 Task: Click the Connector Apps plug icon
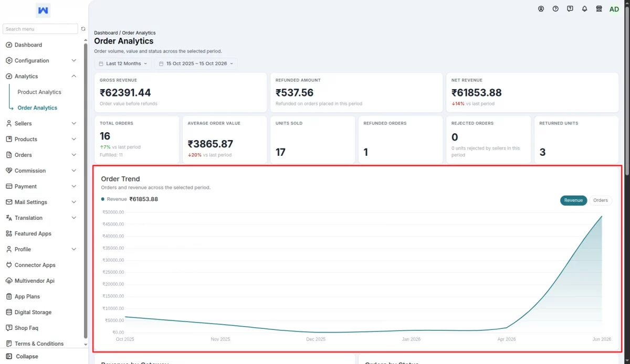click(9, 265)
